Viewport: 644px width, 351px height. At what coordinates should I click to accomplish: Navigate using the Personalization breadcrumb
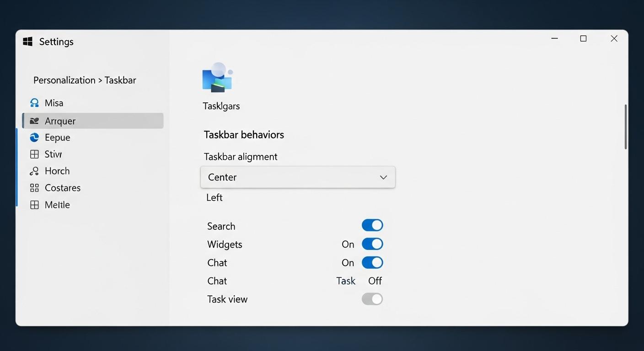click(x=64, y=80)
